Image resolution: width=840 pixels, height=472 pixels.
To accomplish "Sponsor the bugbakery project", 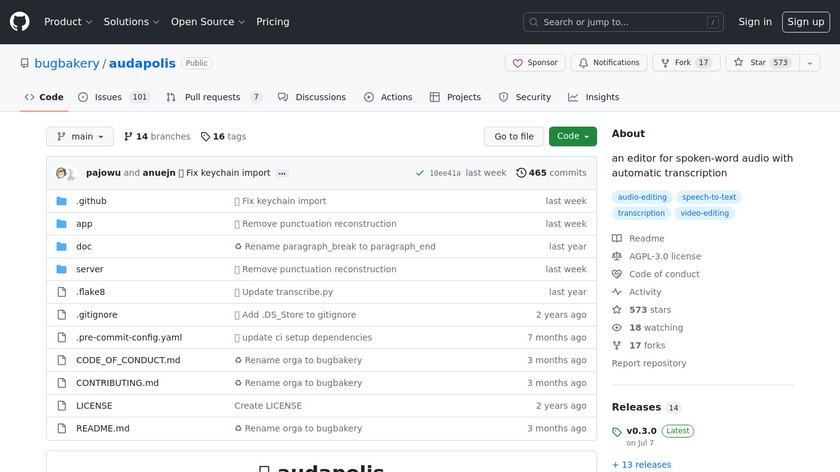I will (535, 63).
